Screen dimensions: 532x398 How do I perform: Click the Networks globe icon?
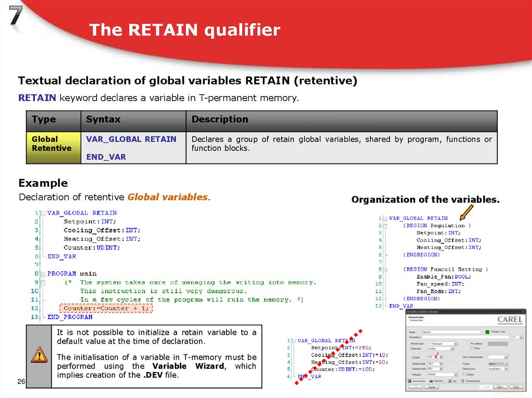(x=431, y=381)
